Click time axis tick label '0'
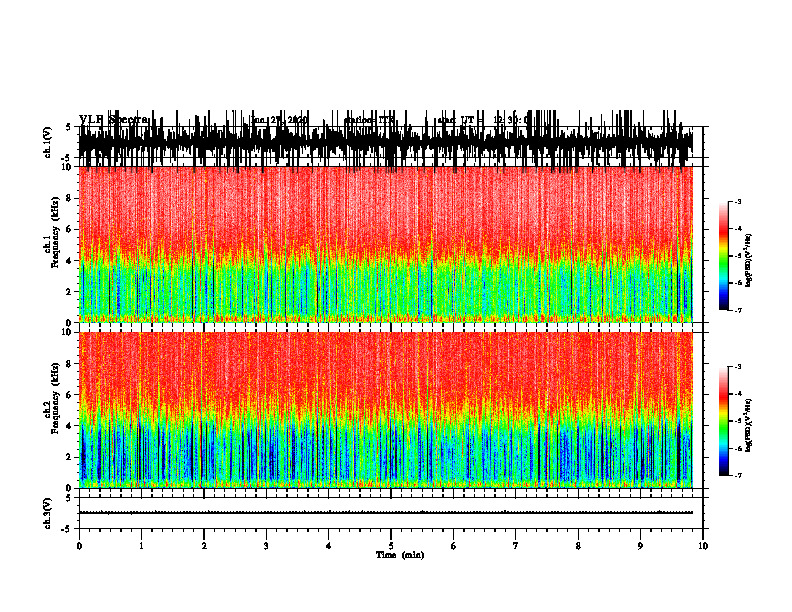Screen dimensions: 792x612 tap(79, 546)
